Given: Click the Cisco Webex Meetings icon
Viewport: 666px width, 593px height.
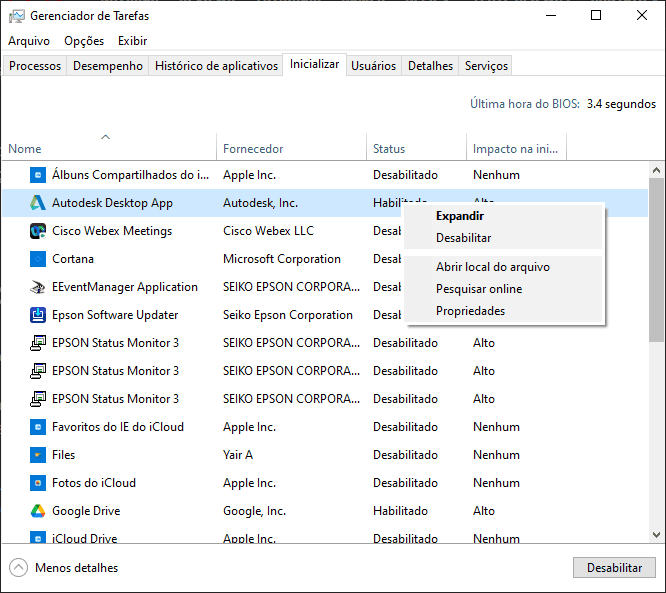Looking at the screenshot, I should (x=38, y=231).
